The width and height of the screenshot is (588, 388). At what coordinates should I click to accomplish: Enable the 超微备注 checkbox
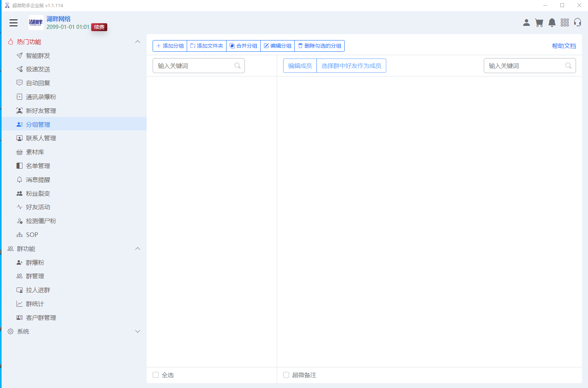pos(286,375)
